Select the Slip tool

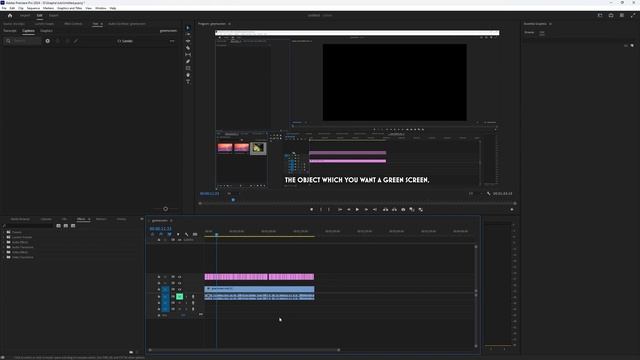point(188,55)
